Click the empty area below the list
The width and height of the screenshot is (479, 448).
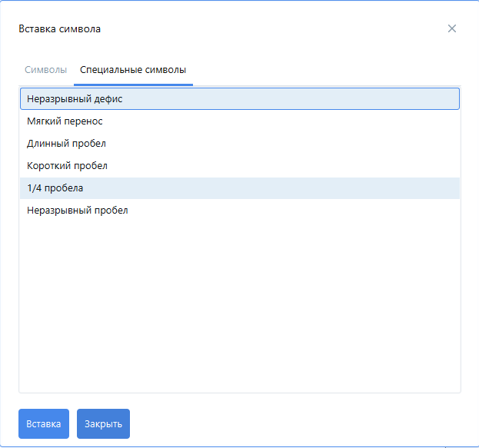(239, 307)
